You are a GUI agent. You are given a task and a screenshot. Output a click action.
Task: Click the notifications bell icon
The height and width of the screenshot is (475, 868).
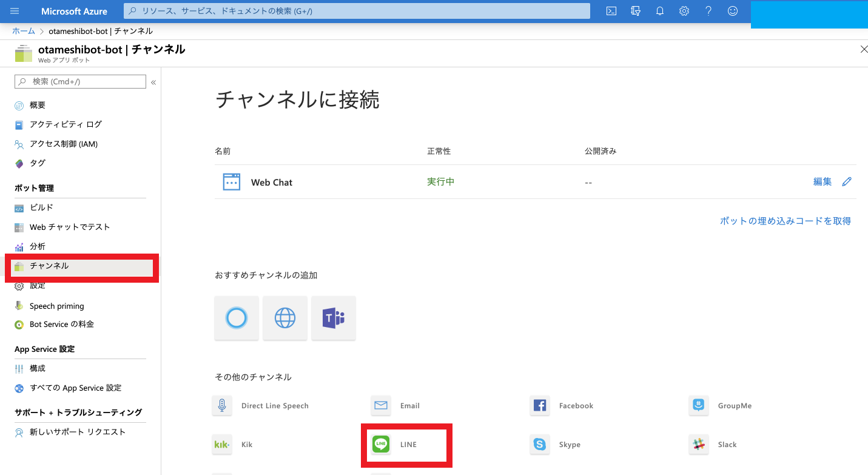[660, 11]
